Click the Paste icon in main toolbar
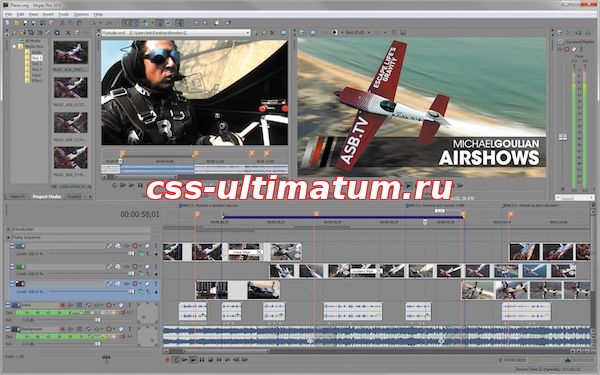 [x=79, y=23]
